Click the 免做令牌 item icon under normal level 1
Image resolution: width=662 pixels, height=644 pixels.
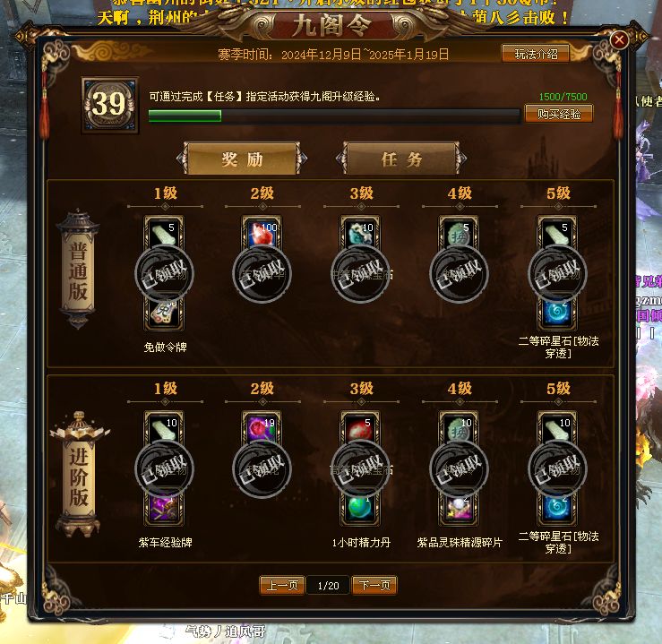[x=164, y=313]
